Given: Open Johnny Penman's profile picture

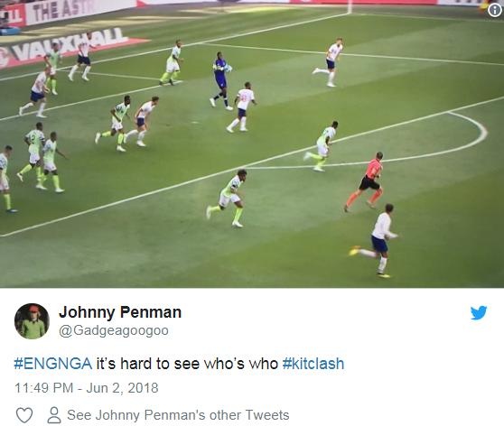Looking at the screenshot, I should coord(32,321).
